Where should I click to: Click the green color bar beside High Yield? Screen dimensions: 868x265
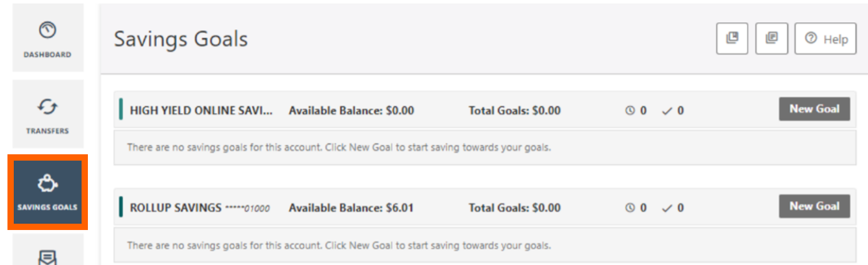[121, 110]
